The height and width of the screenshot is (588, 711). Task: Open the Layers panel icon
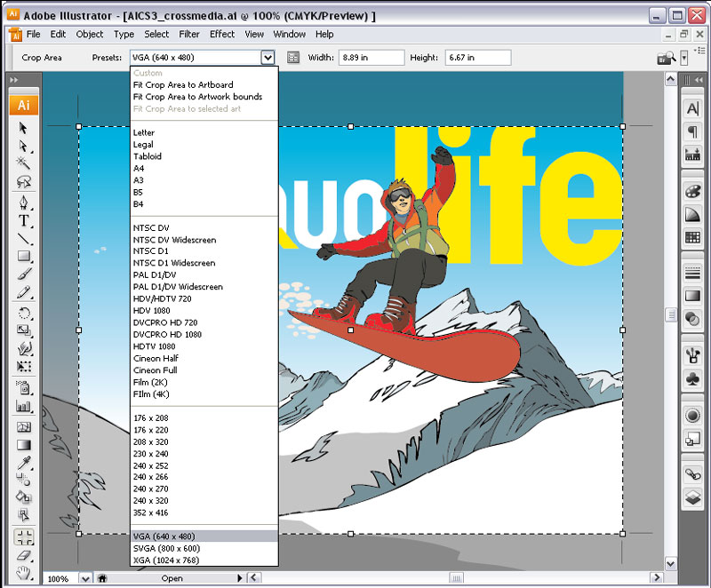pyautogui.click(x=692, y=499)
